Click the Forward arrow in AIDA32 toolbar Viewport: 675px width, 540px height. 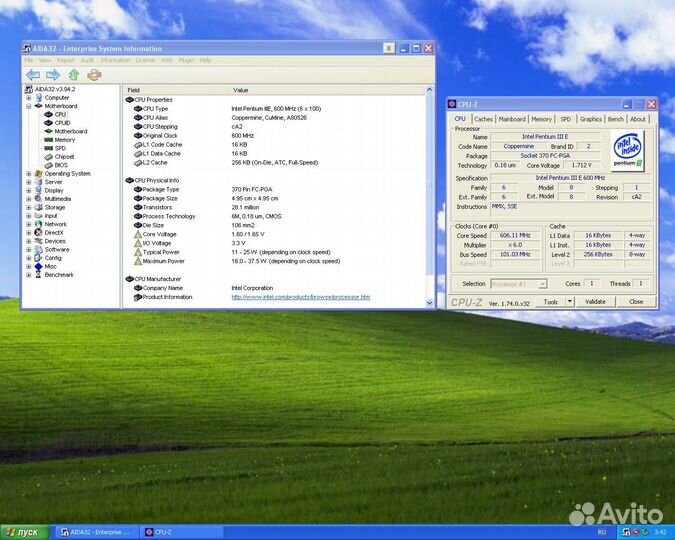53,75
